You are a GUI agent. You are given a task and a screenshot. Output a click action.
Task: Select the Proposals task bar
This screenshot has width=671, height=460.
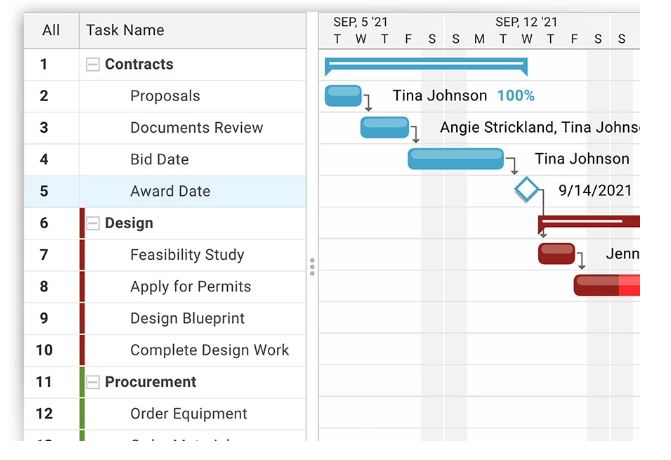pos(343,96)
